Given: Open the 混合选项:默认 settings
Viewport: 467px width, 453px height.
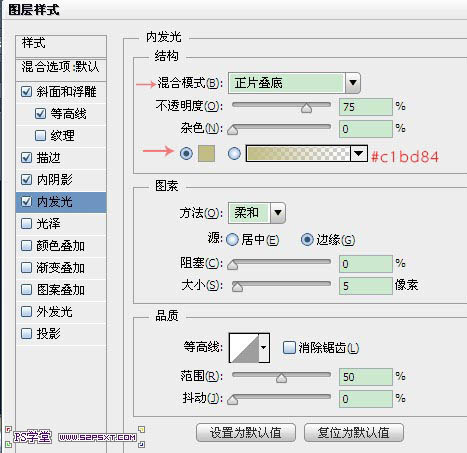Looking at the screenshot, I should [x=61, y=67].
